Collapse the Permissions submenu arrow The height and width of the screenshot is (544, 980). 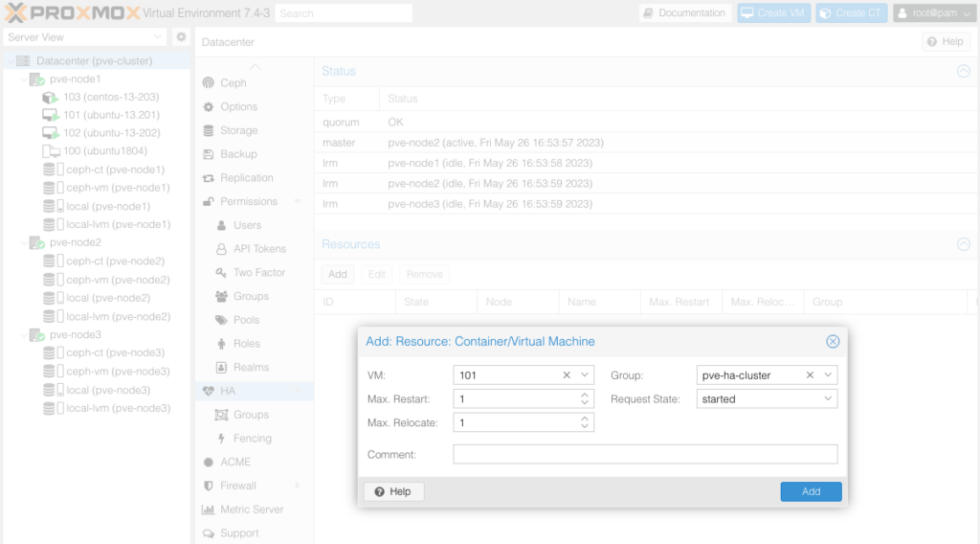298,201
